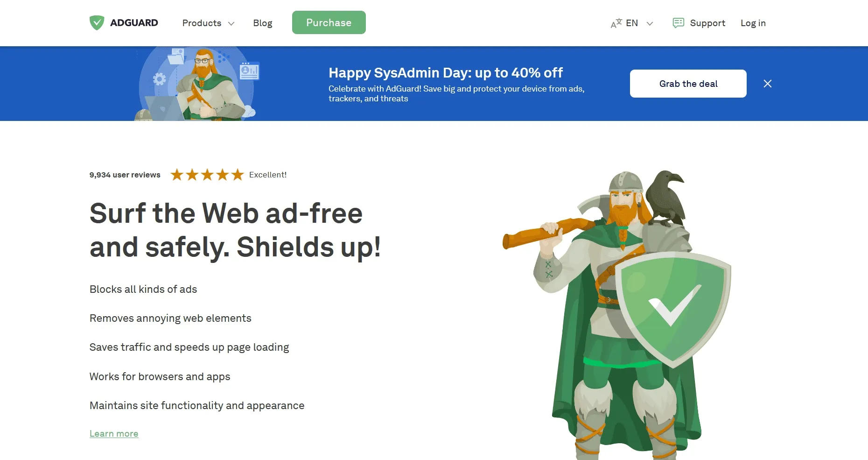Click the raven on the Viking's shoulder
Viewport: 868px width, 460px height.
click(x=666, y=197)
